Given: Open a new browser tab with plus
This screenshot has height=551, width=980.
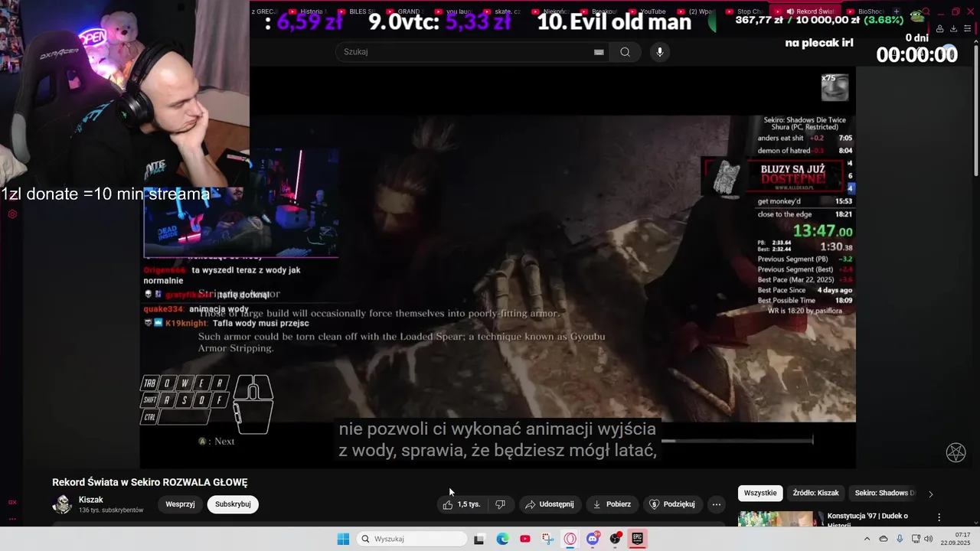Looking at the screenshot, I should coord(897,11).
